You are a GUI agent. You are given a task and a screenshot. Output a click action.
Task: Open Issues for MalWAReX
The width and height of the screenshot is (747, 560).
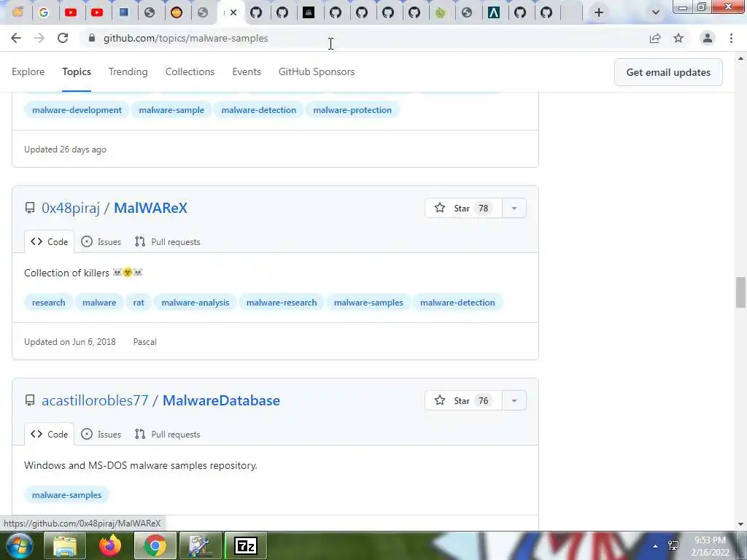tap(101, 242)
